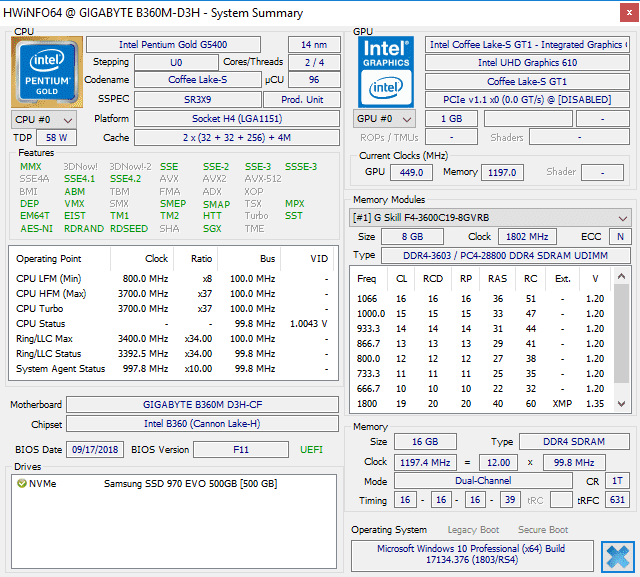Click the Intel B360 chipset field
This screenshot has height=577, width=640.
coord(203,424)
